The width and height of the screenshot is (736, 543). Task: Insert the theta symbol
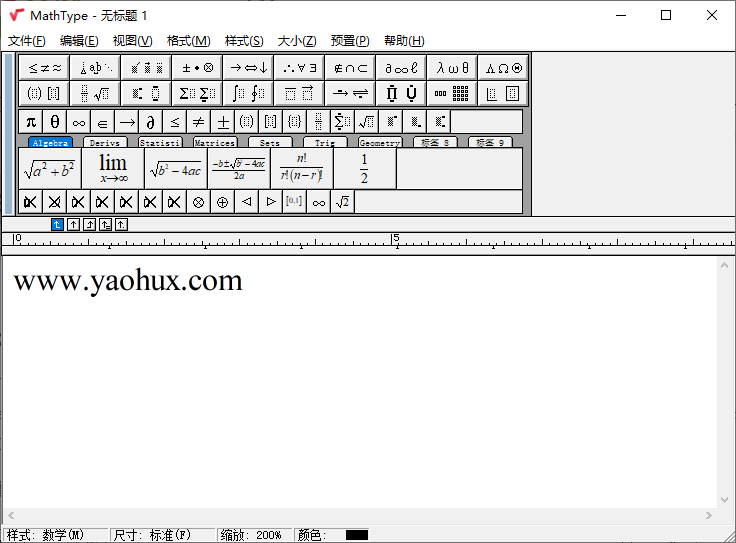55,122
